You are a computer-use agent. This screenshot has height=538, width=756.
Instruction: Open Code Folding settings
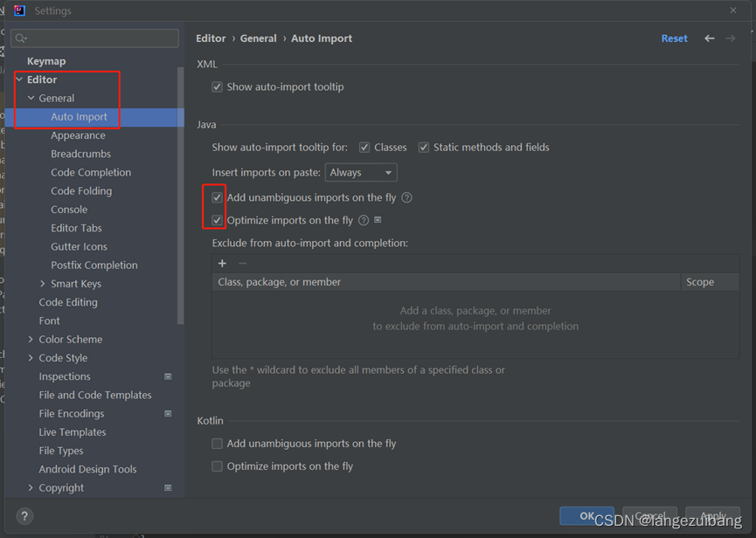81,190
